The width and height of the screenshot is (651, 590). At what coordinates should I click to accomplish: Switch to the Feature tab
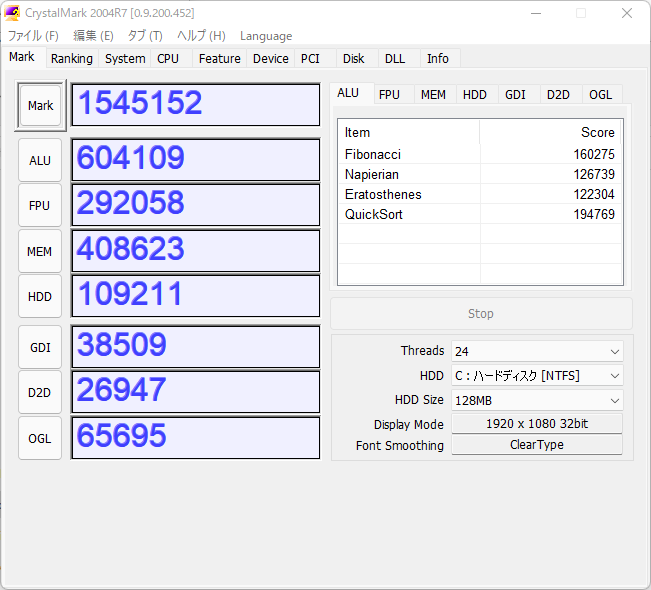220,59
